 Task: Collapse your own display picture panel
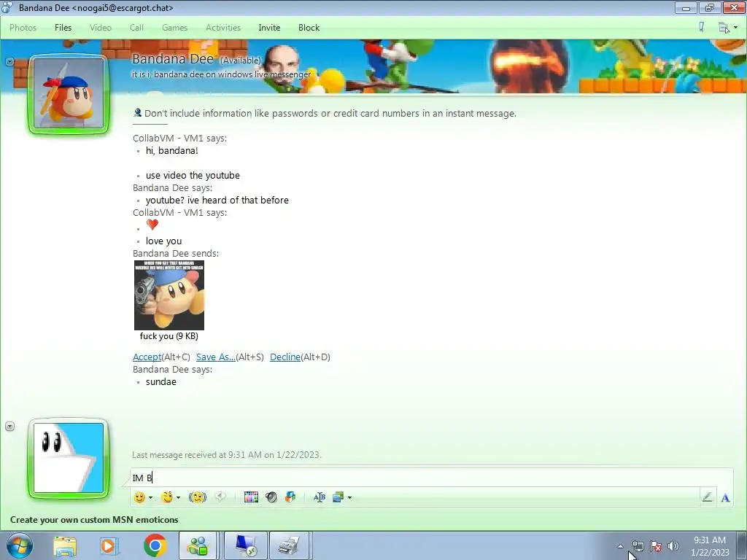9,426
